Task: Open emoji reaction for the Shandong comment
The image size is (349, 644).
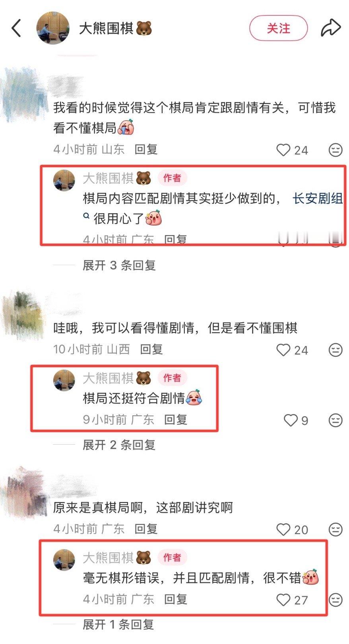Action: (x=335, y=150)
